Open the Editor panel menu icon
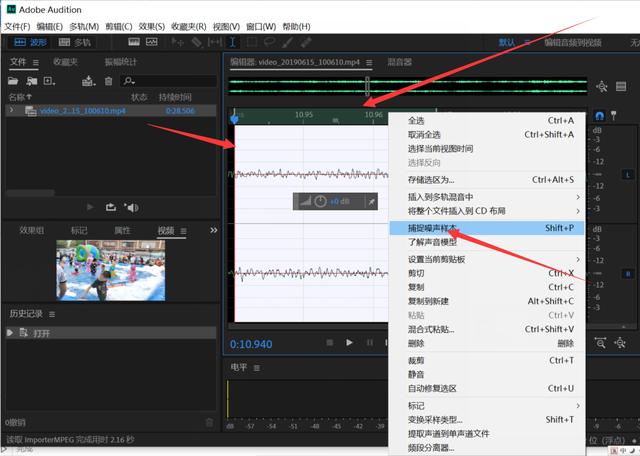Screen dimensions: 640x456 coord(369,62)
